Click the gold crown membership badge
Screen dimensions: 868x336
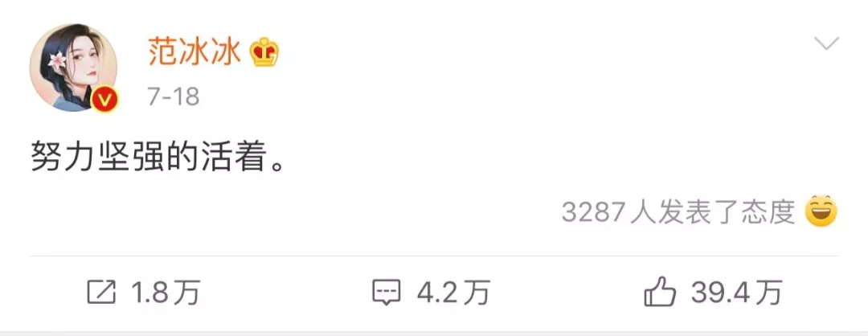[264, 53]
